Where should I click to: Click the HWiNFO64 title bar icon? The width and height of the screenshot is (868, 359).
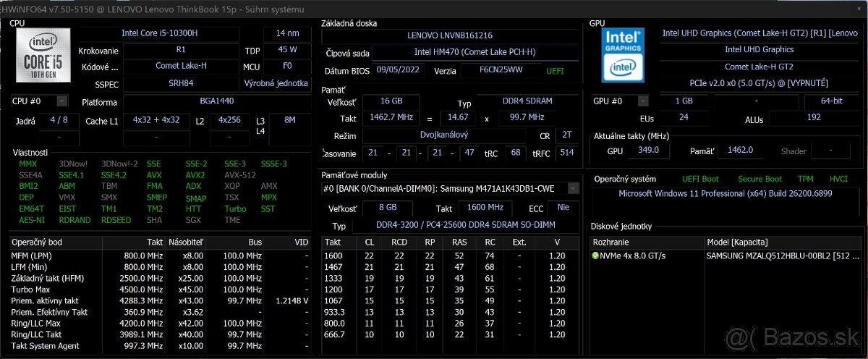point(4,7)
